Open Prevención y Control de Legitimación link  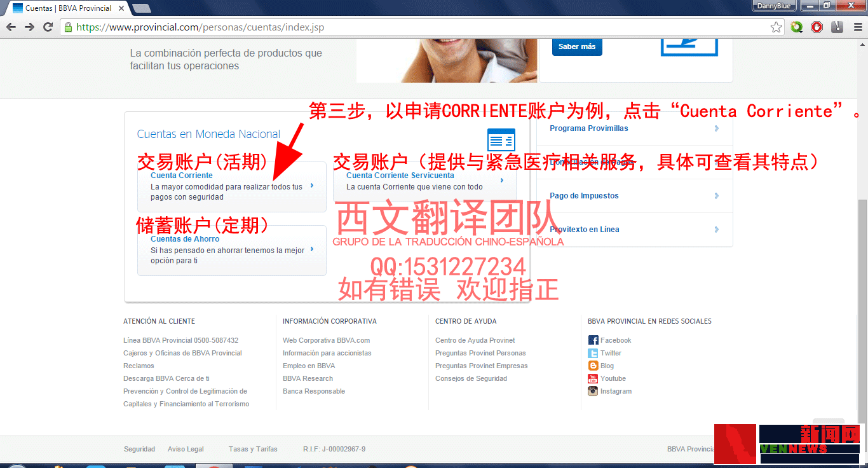pyautogui.click(x=186, y=397)
